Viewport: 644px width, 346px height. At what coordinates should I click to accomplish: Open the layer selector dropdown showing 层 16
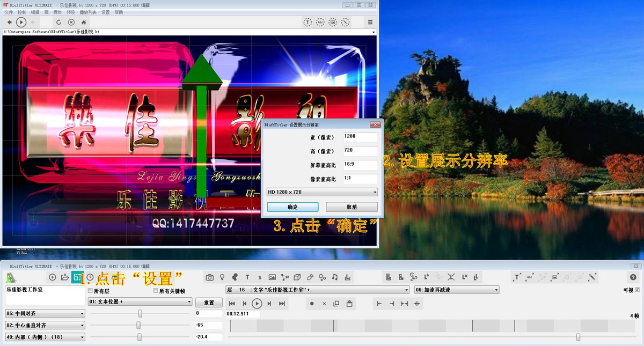pos(317,290)
